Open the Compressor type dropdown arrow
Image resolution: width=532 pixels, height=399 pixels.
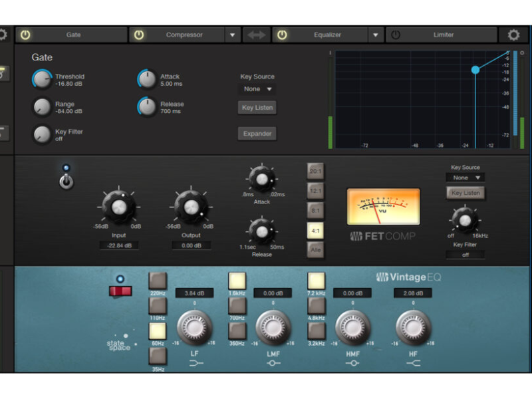tap(232, 35)
